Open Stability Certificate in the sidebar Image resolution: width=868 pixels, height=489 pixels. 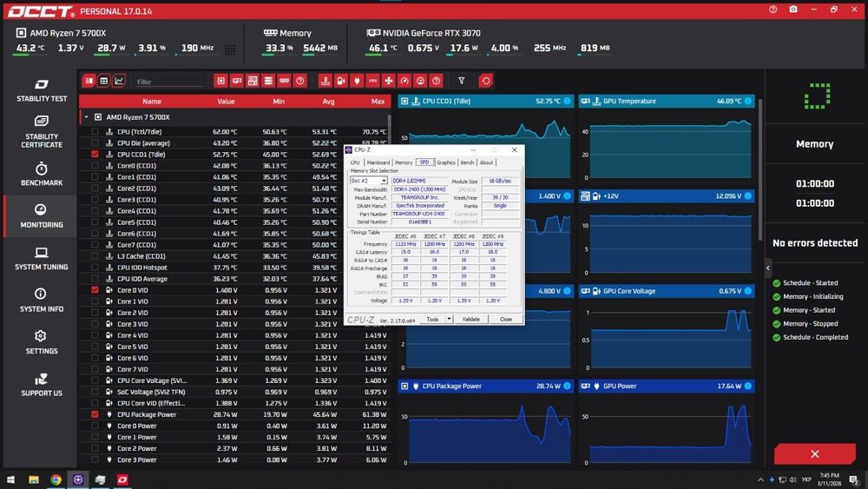click(x=41, y=132)
